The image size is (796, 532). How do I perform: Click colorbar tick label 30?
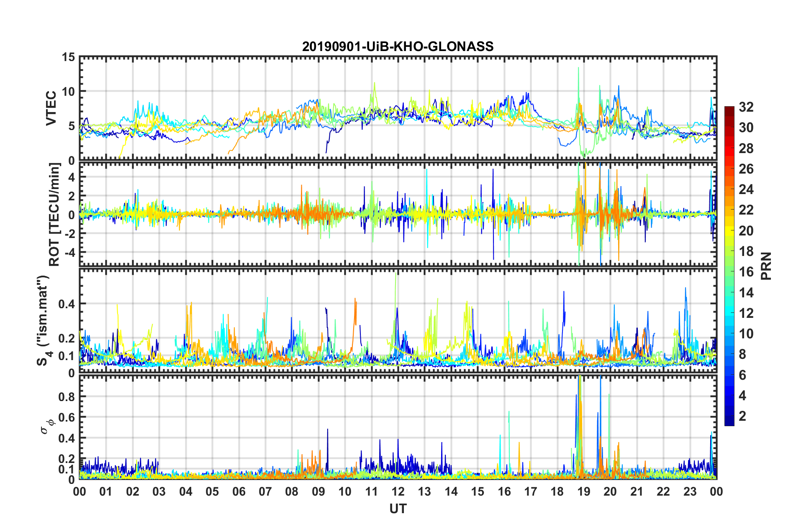pyautogui.click(x=746, y=128)
